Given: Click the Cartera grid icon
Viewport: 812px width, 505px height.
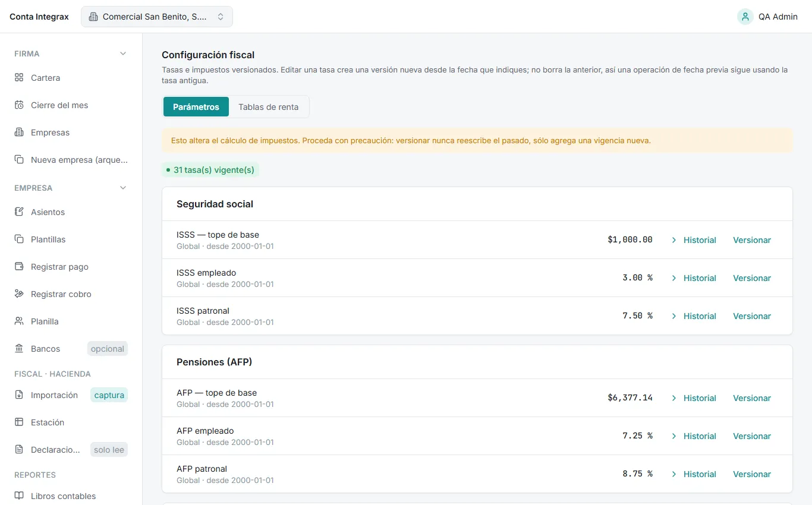Looking at the screenshot, I should coord(19,78).
